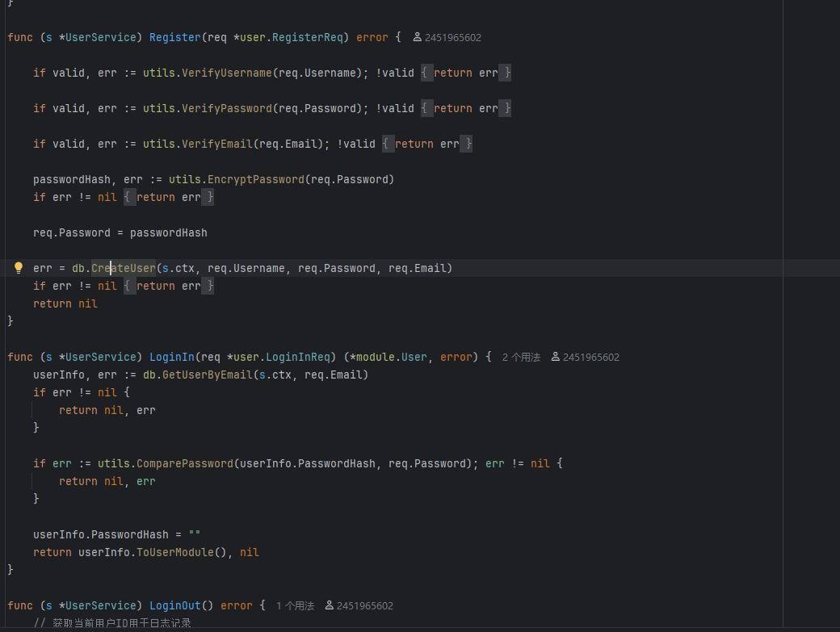Image resolution: width=840 pixels, height=632 pixels.
Task: Show the "1 个用法" usages for LoginOut
Action: click(295, 606)
